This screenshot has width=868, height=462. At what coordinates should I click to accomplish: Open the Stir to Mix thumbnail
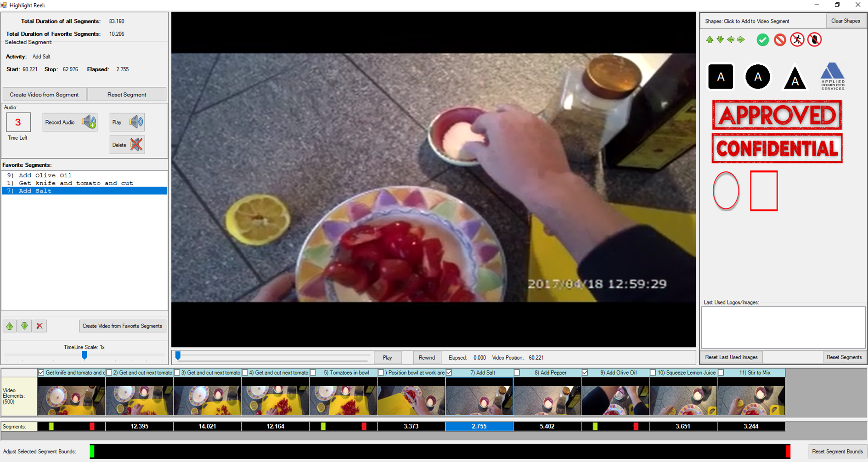(x=751, y=396)
